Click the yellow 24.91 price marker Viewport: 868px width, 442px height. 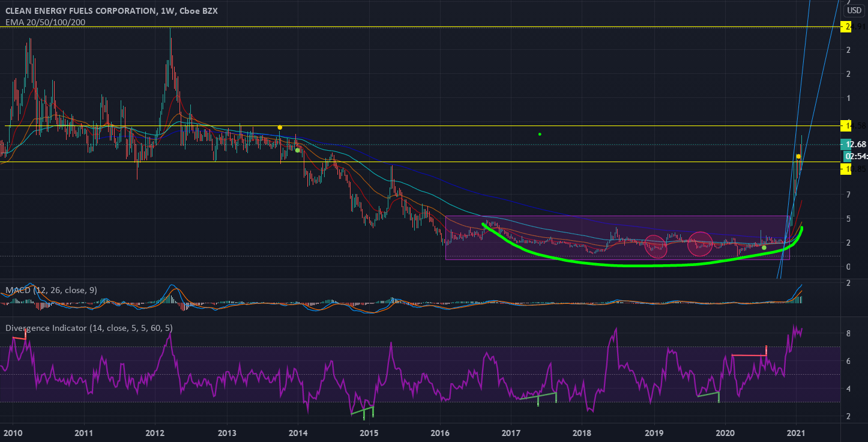tap(847, 26)
